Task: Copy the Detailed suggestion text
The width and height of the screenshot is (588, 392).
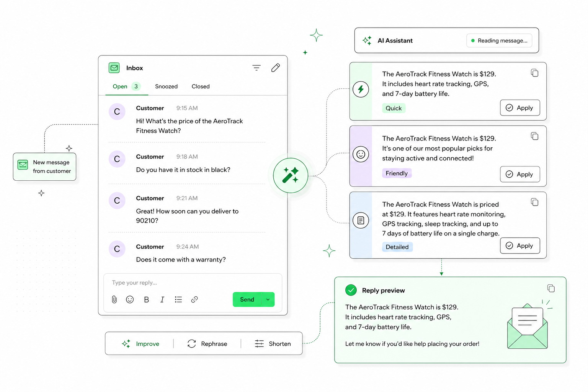Action: pyautogui.click(x=535, y=202)
